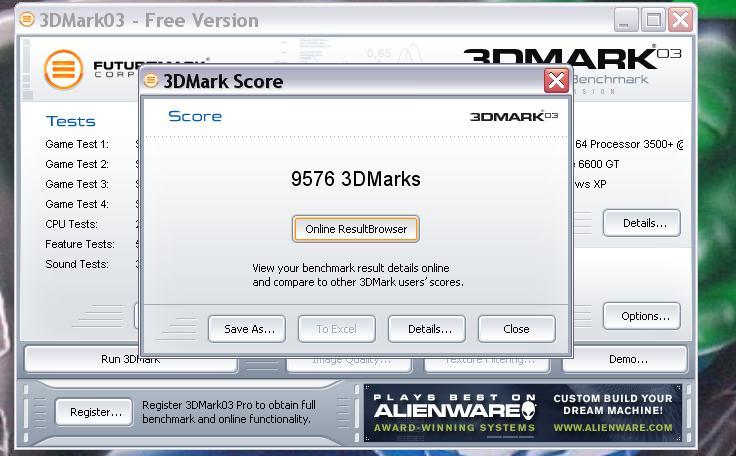Minimize the 3DMark03 main window
The image size is (736, 456).
pyautogui.click(x=625, y=20)
